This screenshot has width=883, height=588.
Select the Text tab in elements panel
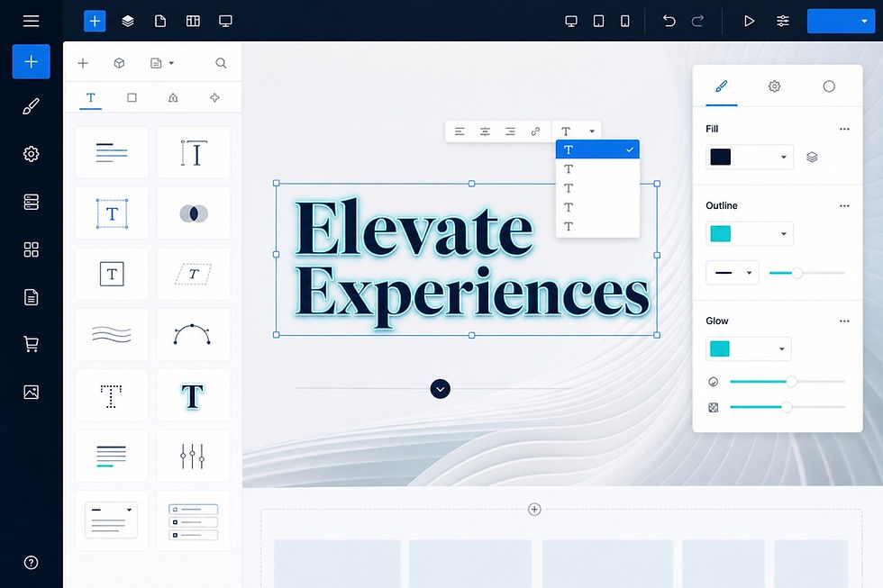[x=91, y=97]
